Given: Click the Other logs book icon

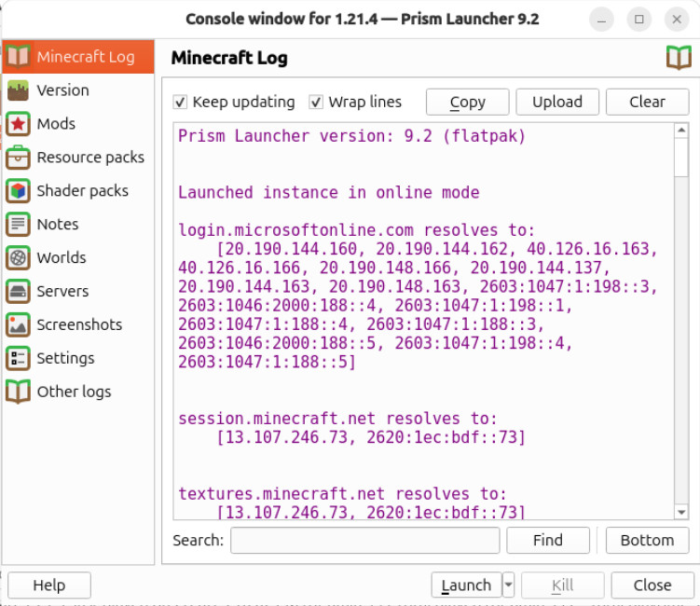Looking at the screenshot, I should click(x=18, y=392).
